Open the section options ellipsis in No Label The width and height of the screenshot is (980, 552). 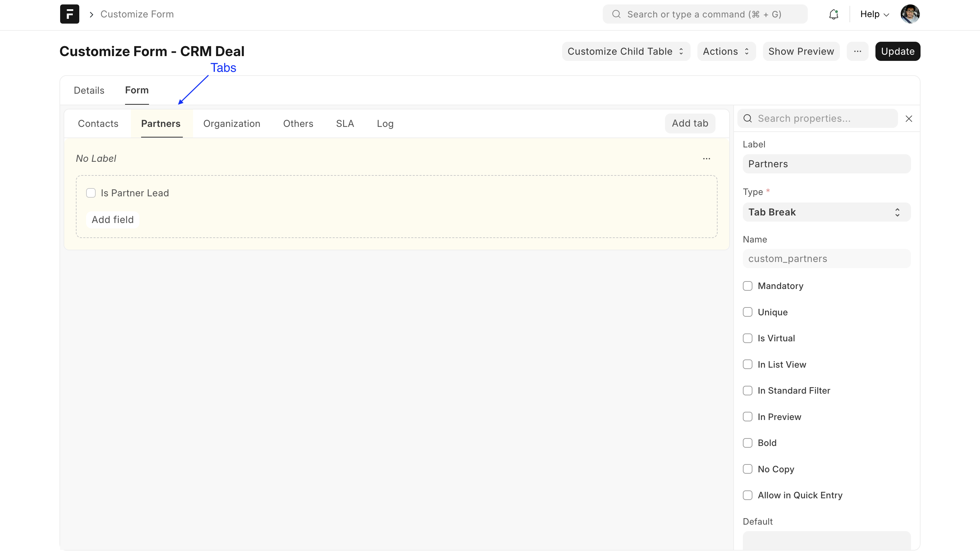pyautogui.click(x=706, y=158)
